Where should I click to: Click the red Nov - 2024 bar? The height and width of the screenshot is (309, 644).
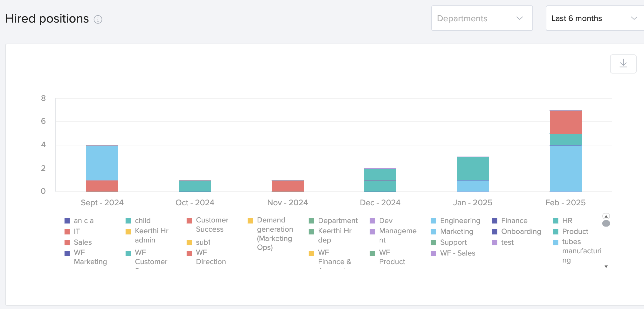(x=287, y=186)
